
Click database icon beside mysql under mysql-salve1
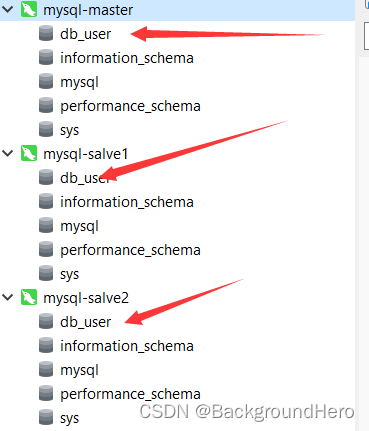pos(46,225)
